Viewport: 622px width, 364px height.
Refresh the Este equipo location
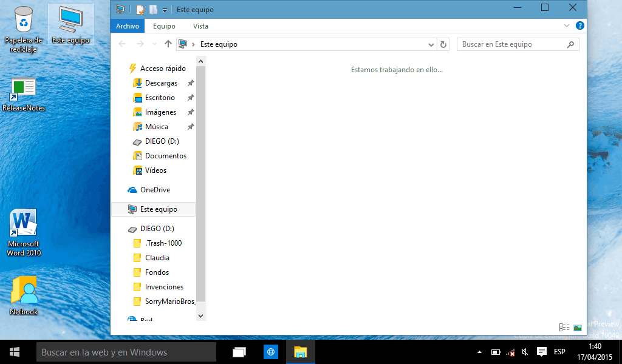tap(443, 44)
